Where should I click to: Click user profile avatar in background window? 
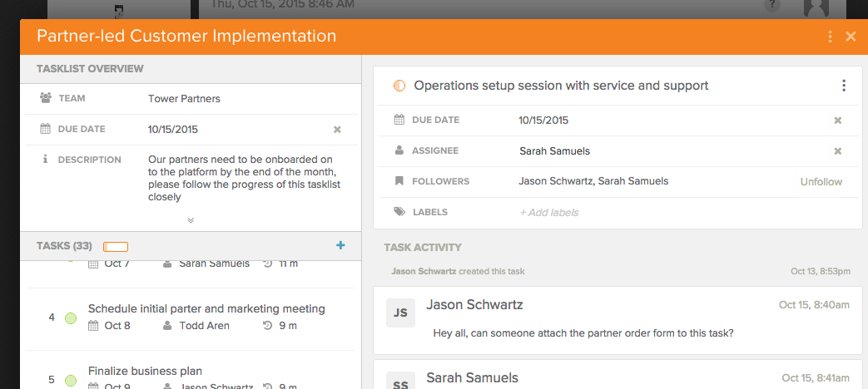(816, 7)
